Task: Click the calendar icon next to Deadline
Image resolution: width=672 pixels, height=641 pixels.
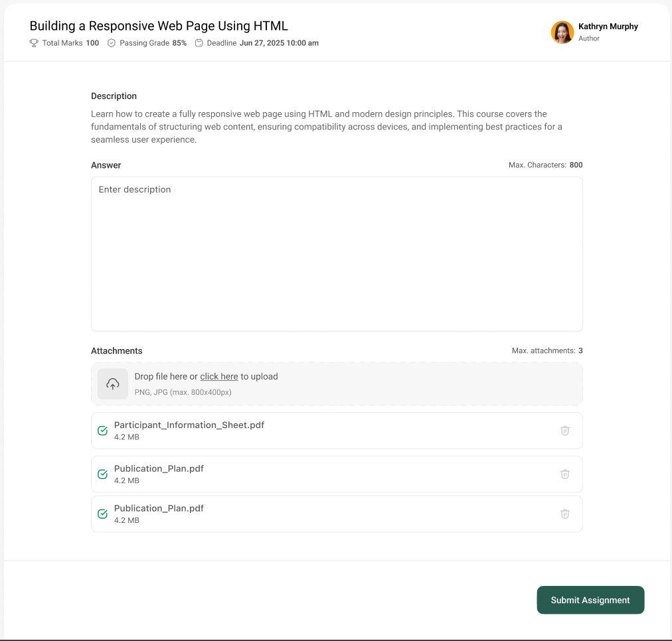Action: (x=199, y=42)
